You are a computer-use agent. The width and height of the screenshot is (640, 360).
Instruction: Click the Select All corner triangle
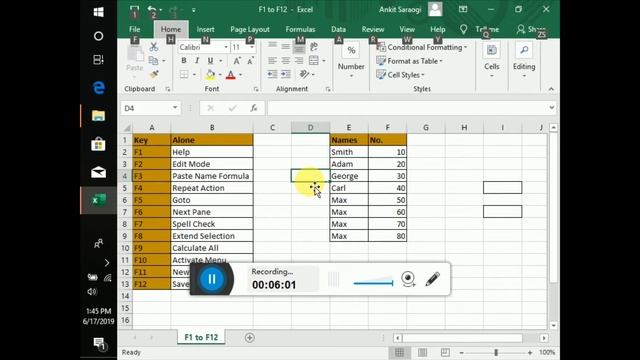click(x=127, y=128)
